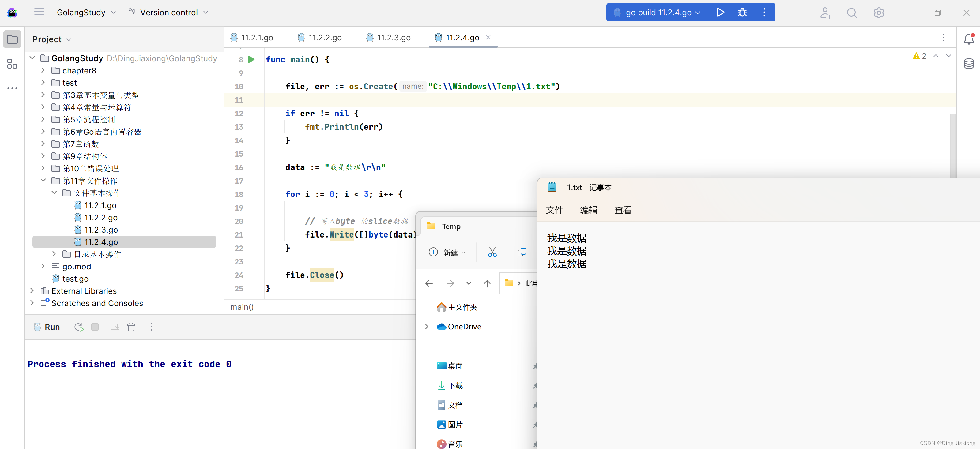Screen dimensions: 980x449
Task: Click Clear All trash icon in Run panel
Action: click(131, 327)
